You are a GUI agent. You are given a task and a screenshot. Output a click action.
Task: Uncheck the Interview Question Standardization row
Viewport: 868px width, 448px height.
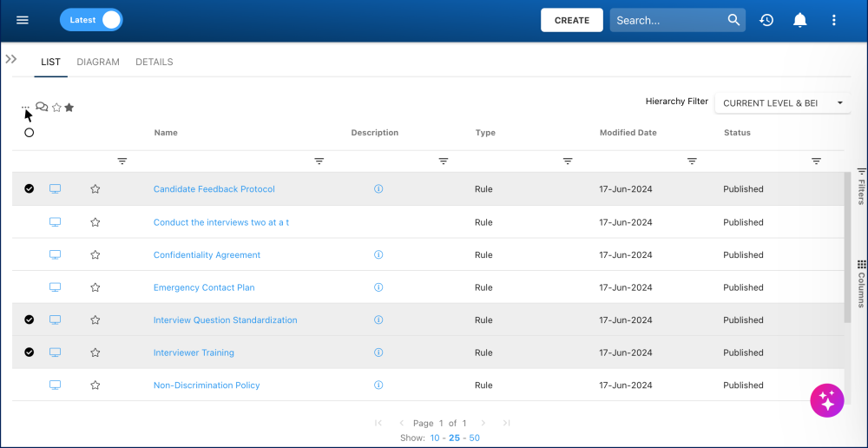pyautogui.click(x=30, y=320)
